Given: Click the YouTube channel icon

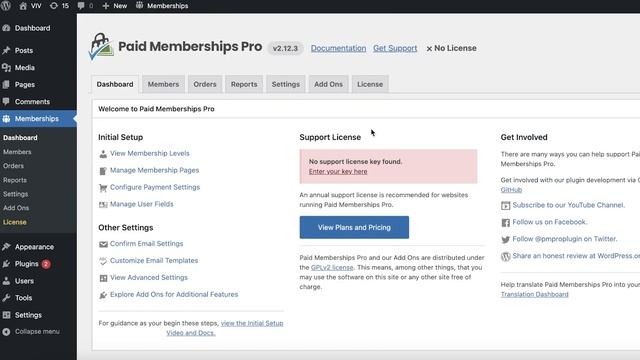Looking at the screenshot, I should click(x=505, y=206).
